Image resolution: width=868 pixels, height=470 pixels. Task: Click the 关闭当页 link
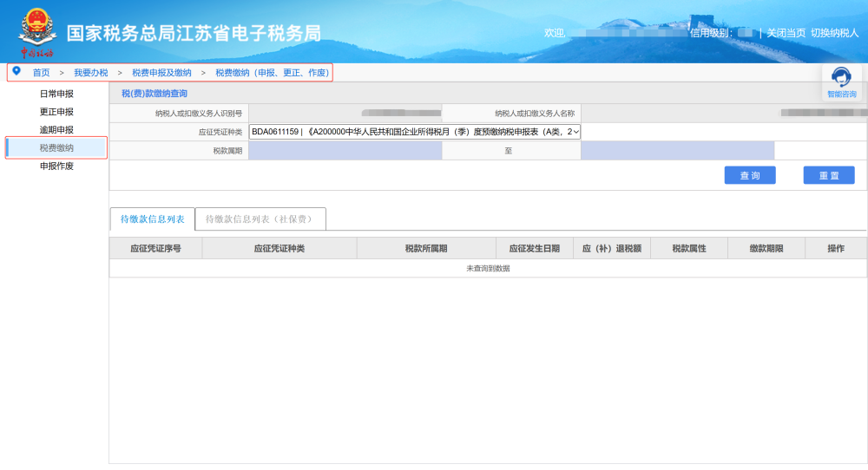786,33
